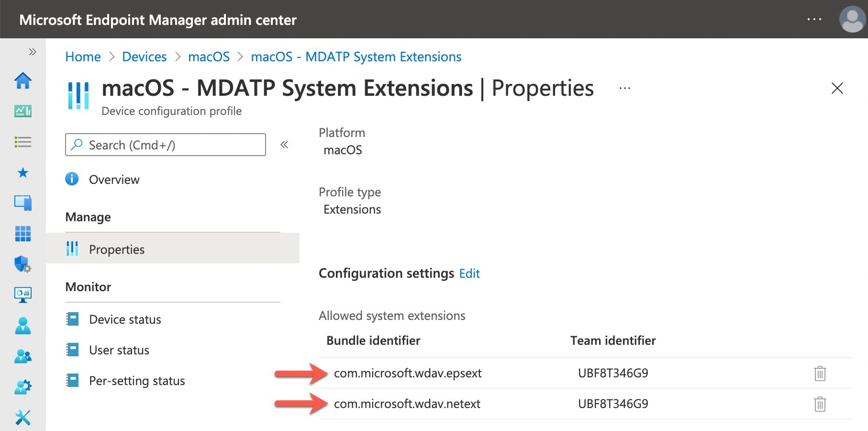The height and width of the screenshot is (431, 868).
Task: Open Endpoint security shield icon
Action: coord(23,264)
